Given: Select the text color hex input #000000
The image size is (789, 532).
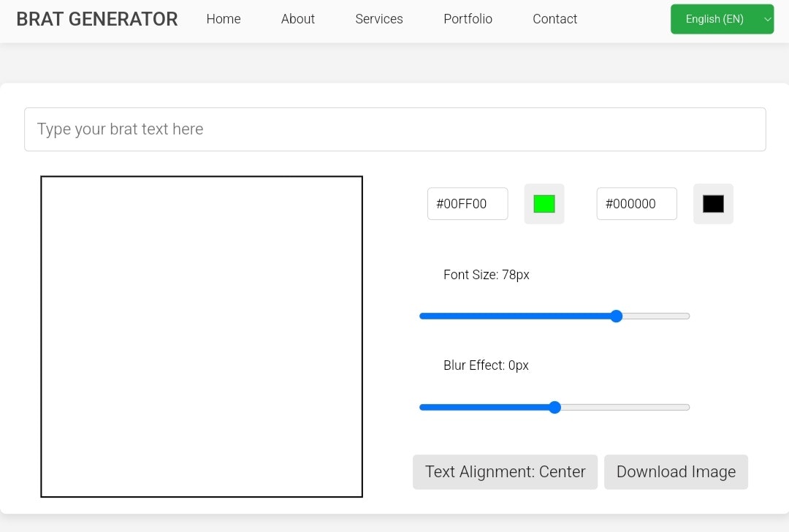Looking at the screenshot, I should click(x=636, y=204).
